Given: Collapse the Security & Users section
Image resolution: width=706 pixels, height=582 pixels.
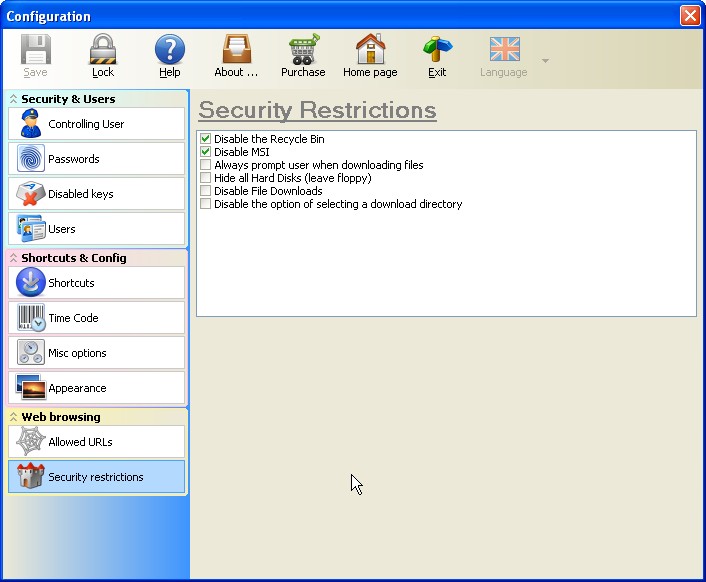Looking at the screenshot, I should (x=14, y=99).
